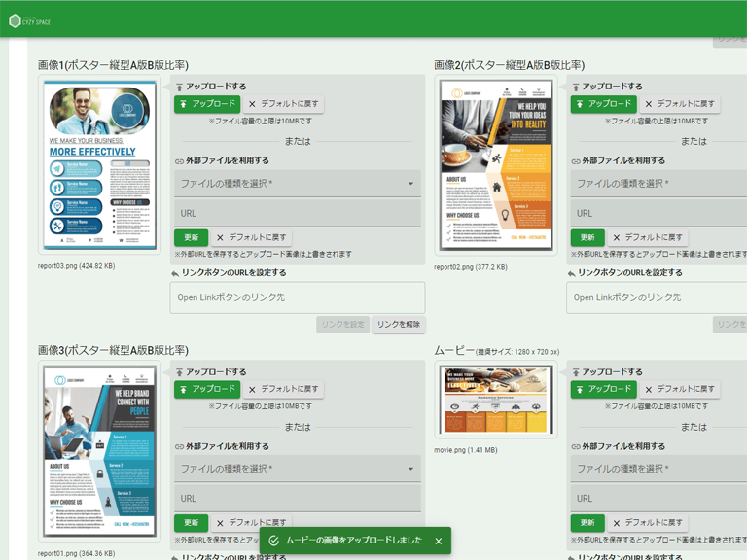Click 更新 button for 画像2
The width and height of the screenshot is (747, 560).
[x=587, y=237]
